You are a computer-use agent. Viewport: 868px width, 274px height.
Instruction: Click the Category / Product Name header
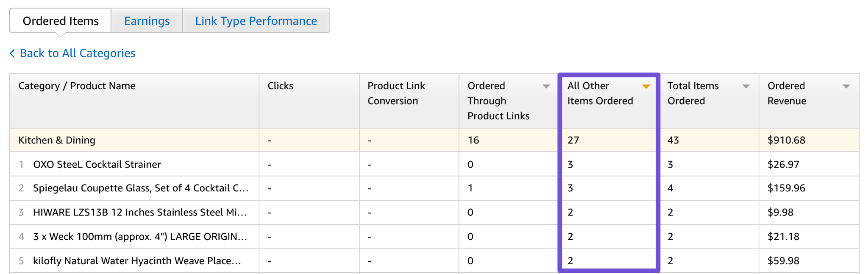click(77, 86)
